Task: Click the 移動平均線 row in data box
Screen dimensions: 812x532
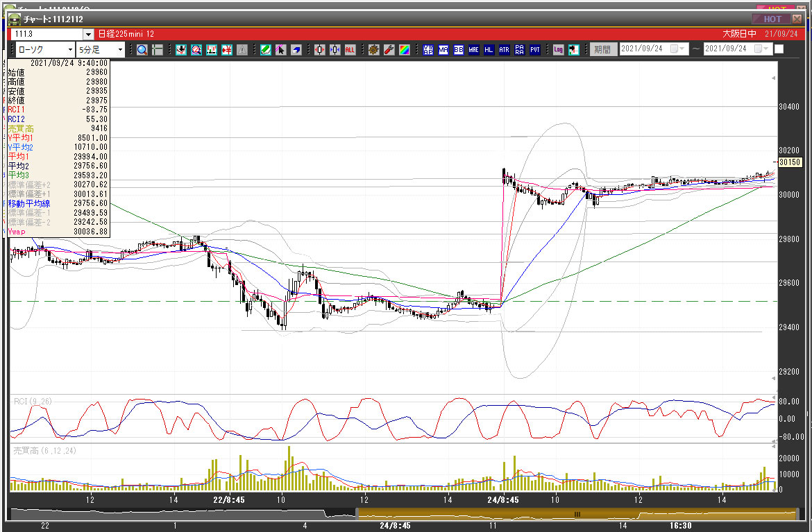Action: (58, 203)
